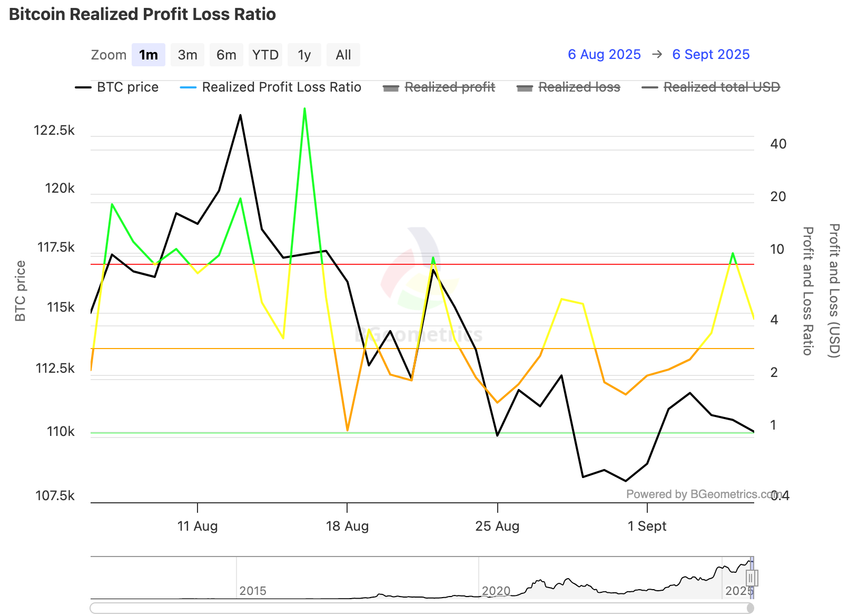This screenshot has width=849, height=616.
Task: Click the BTC price peak near 13 Aug
Action: point(240,115)
